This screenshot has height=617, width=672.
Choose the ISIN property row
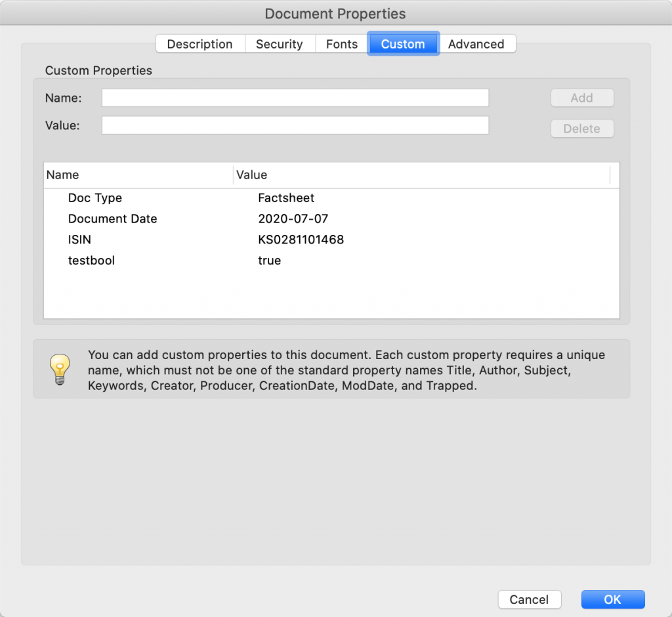79,240
